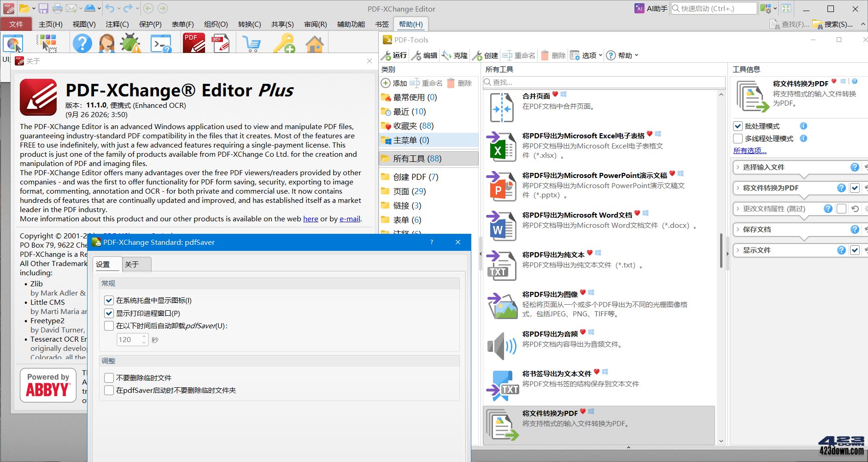Click info icon beside 批处理模式
This screenshot has height=462, width=868.
coord(803,126)
